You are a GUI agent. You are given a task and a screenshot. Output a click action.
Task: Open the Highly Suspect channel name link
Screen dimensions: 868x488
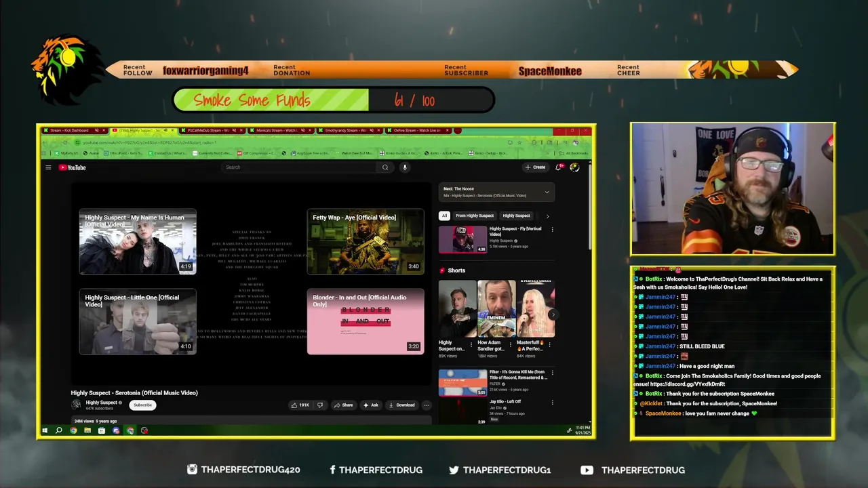[102, 403]
